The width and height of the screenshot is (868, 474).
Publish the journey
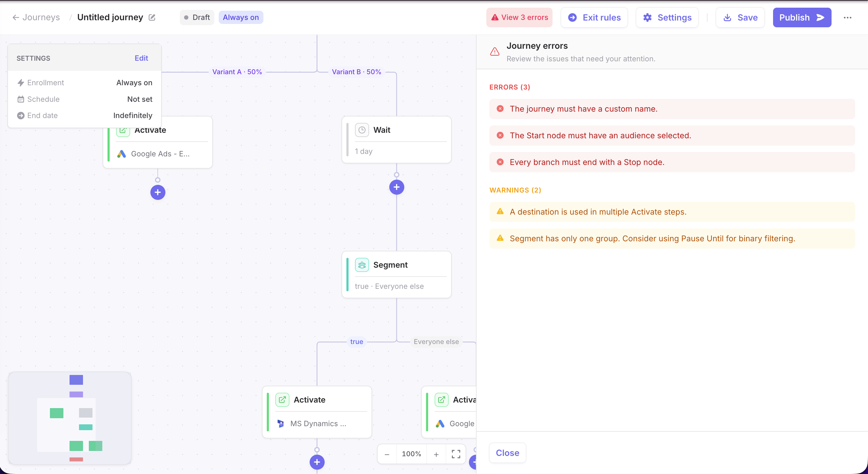[x=802, y=17]
